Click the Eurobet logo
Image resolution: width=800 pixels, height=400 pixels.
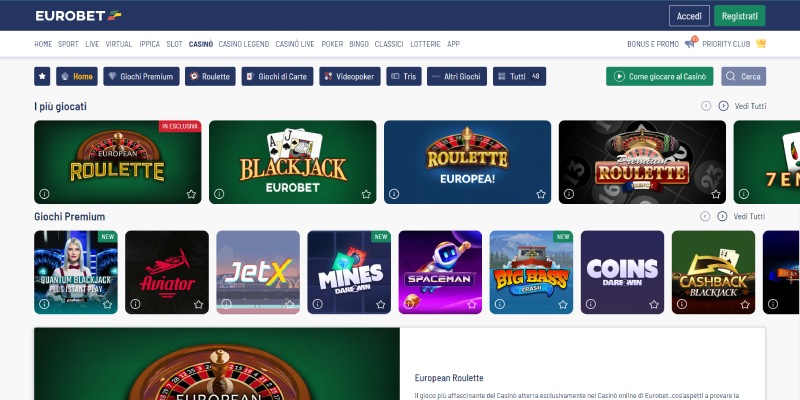point(79,16)
